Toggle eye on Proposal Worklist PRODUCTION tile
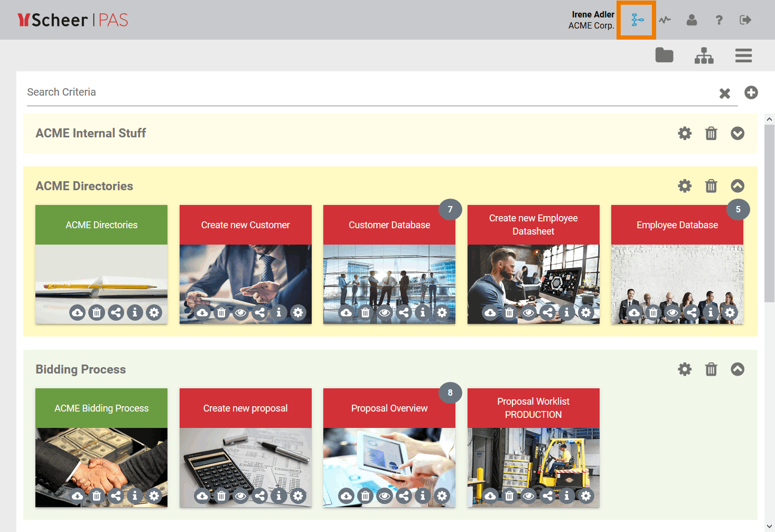The height and width of the screenshot is (532, 775). tap(528, 496)
